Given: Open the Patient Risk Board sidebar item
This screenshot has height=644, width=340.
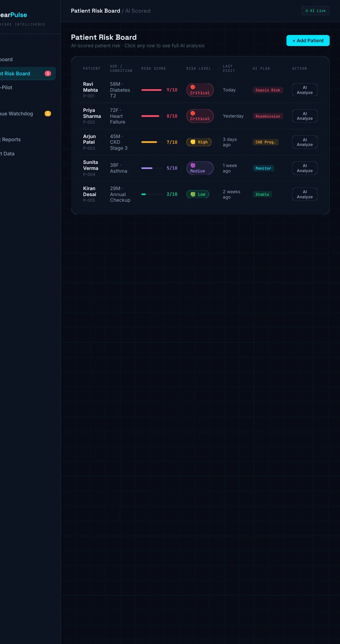Looking at the screenshot, I should [27, 73].
